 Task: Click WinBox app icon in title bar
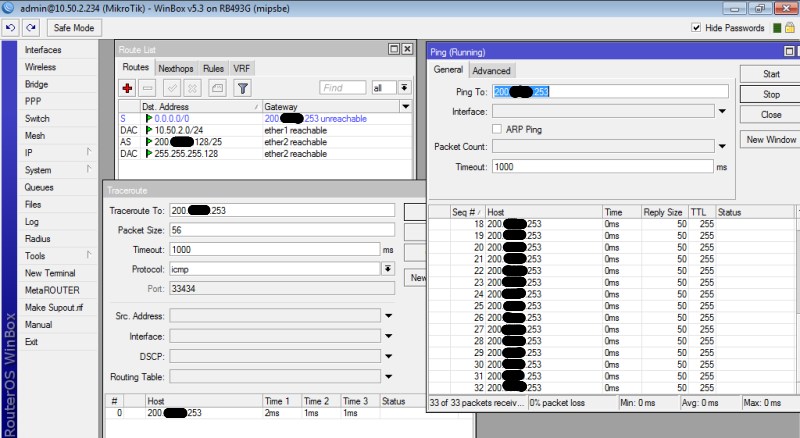(8, 8)
